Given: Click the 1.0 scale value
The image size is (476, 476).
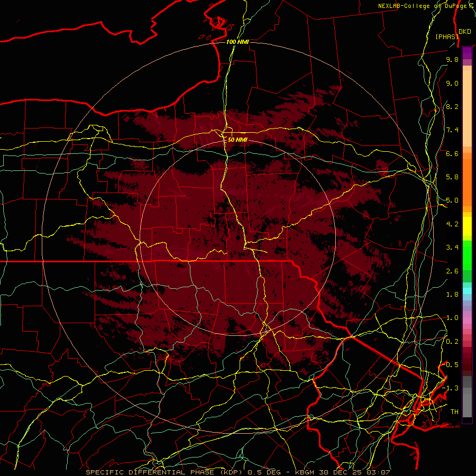Looking at the screenshot, I should pyautogui.click(x=452, y=318).
